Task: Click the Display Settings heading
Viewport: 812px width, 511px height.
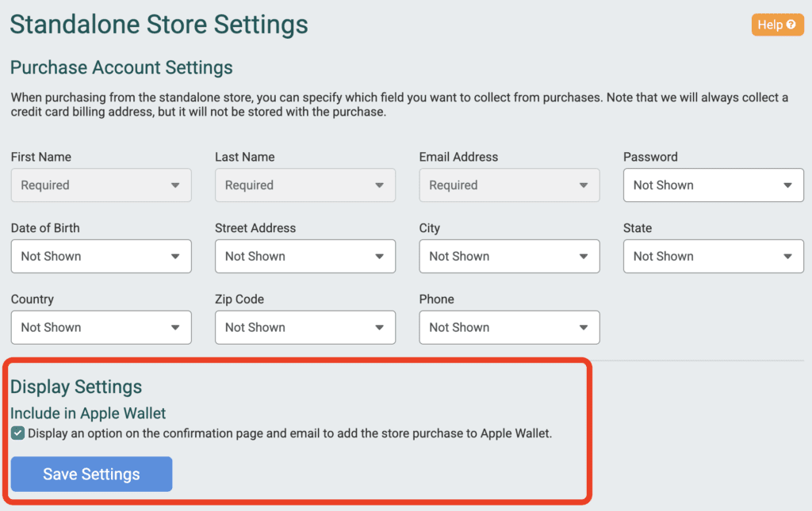Action: pyautogui.click(x=76, y=387)
